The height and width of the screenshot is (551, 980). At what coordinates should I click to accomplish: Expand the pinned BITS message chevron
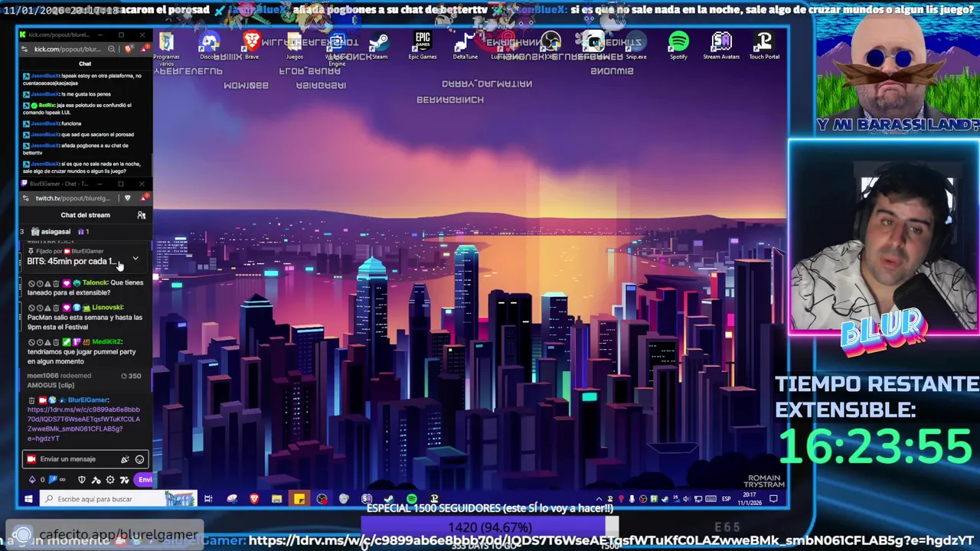tap(136, 259)
